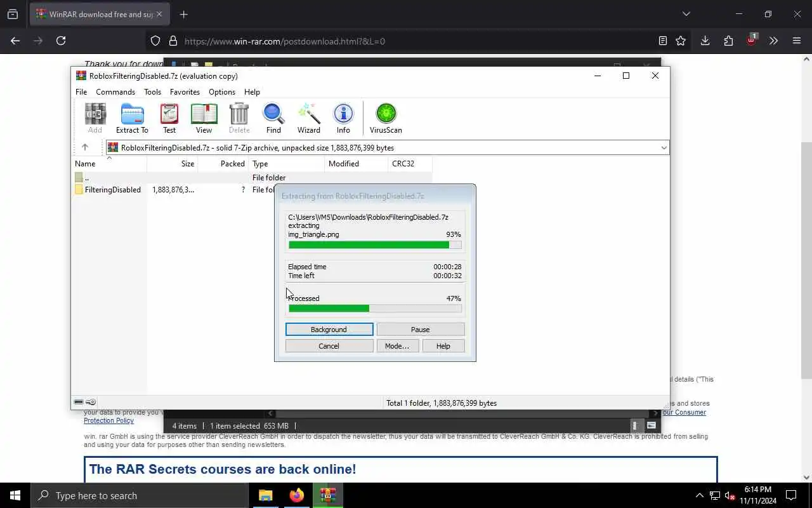The height and width of the screenshot is (508, 812).
Task: Show archive Info
Action: 343,118
